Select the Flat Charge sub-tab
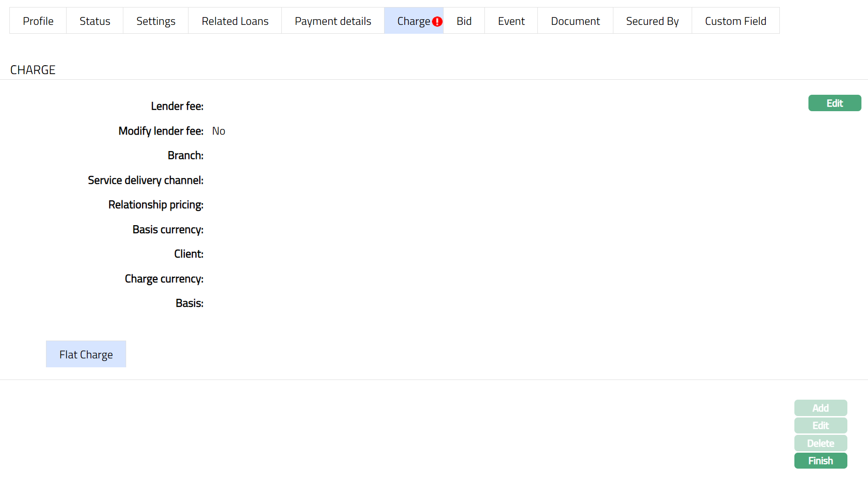Viewport: 868px width, 478px height. pos(86,354)
